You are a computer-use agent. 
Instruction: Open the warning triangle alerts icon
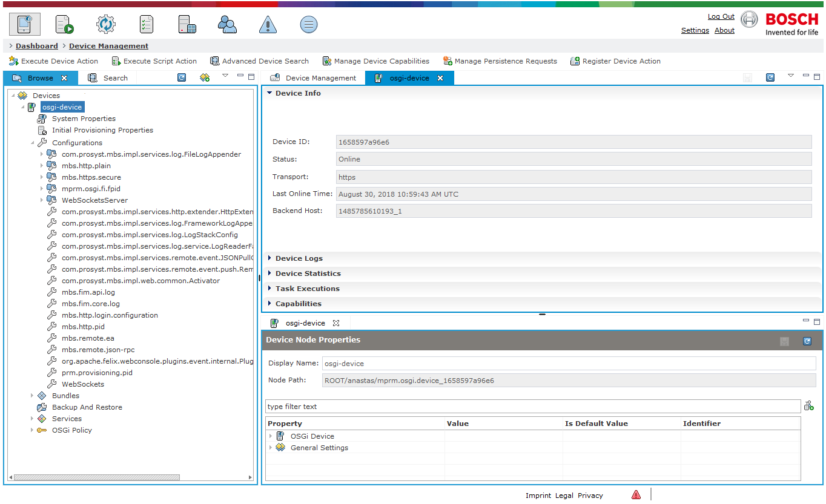tap(268, 24)
